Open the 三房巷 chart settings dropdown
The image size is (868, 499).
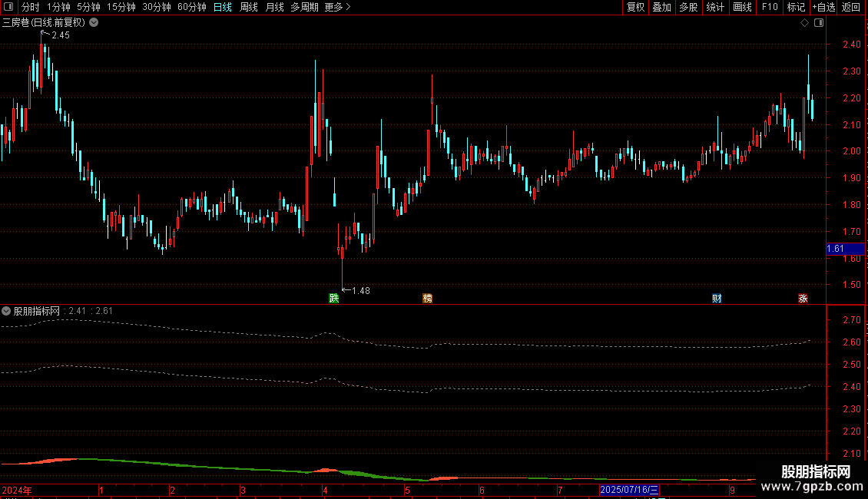pyautogui.click(x=94, y=23)
